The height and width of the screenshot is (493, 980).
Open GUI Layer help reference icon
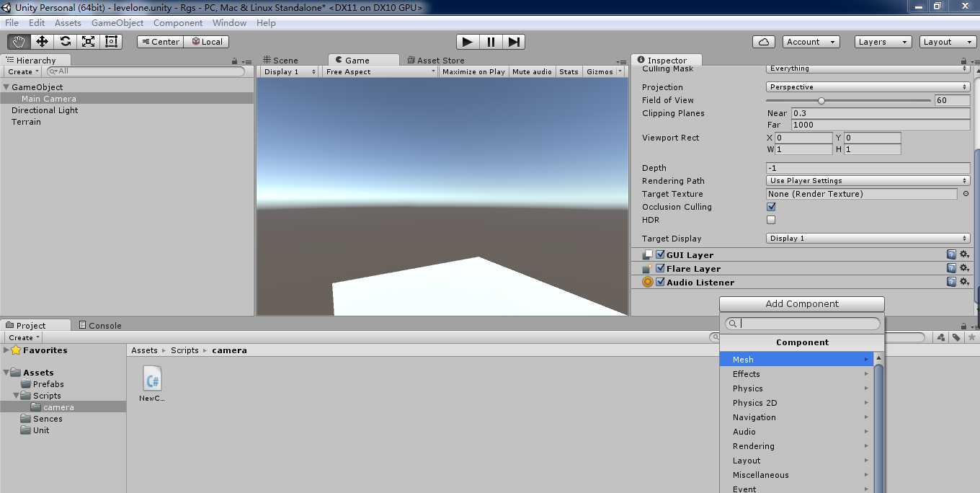(951, 254)
